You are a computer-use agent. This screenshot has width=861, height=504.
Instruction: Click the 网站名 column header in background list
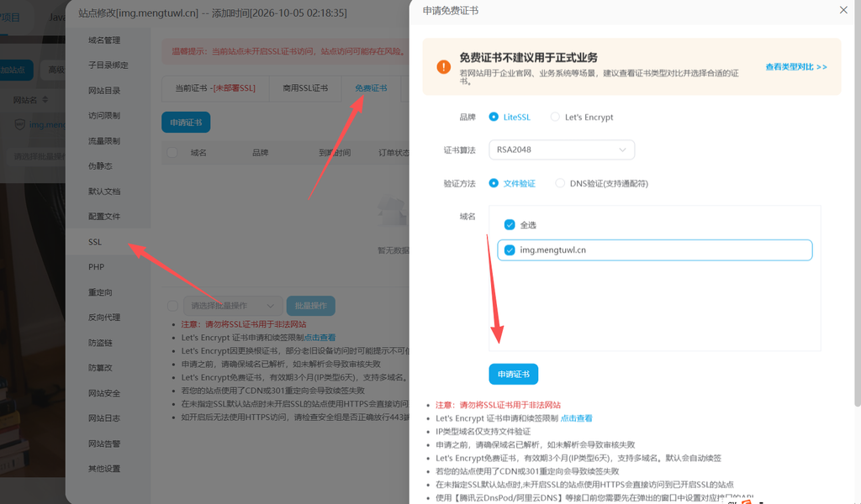pyautogui.click(x=25, y=100)
